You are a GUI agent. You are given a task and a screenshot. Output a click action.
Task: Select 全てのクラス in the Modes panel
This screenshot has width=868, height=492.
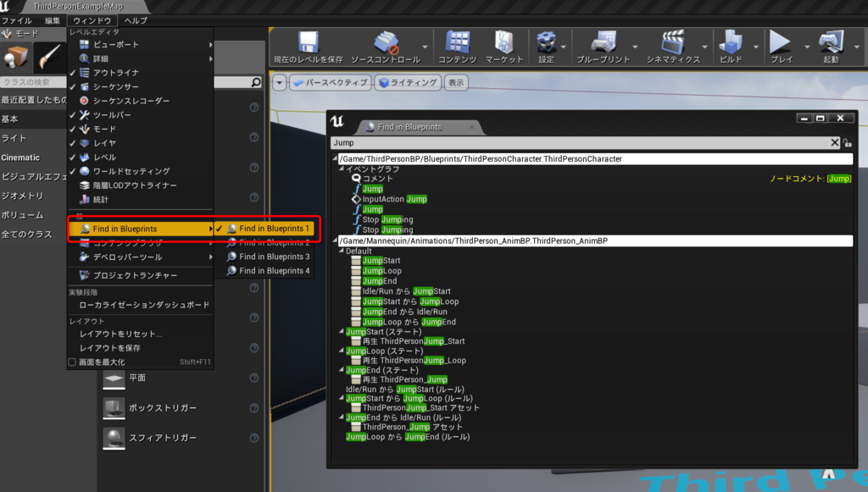click(x=28, y=234)
